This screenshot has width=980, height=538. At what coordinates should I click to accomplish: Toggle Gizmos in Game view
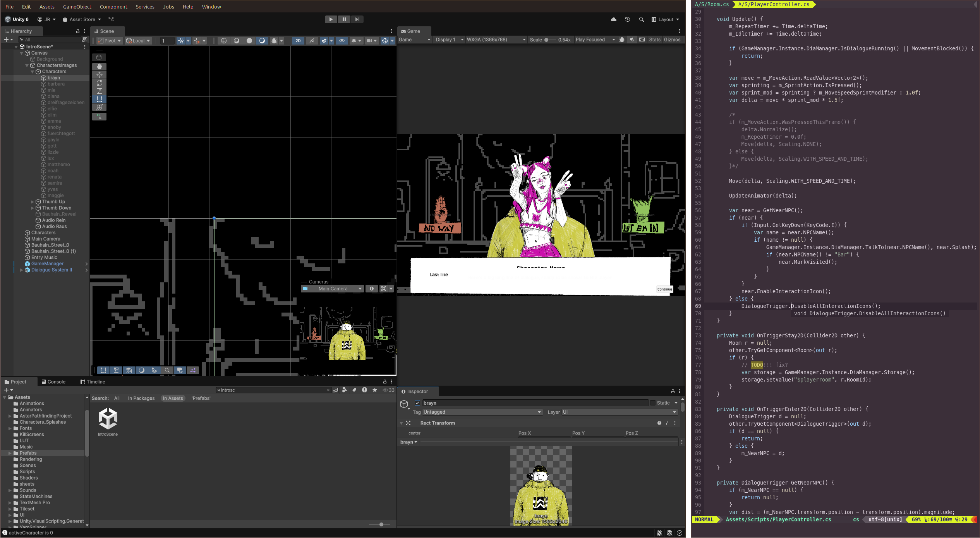(x=672, y=40)
